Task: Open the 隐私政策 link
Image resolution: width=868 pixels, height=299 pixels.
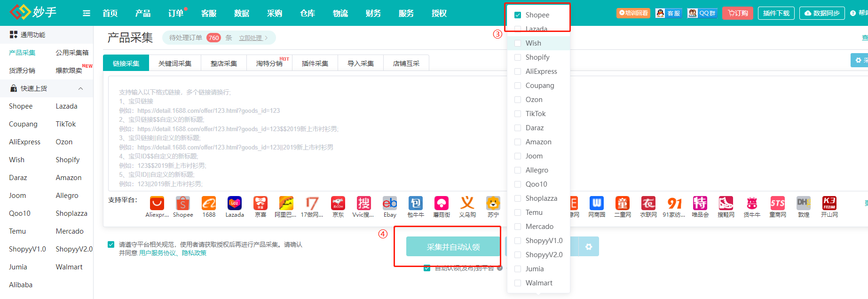Action: pos(194,253)
